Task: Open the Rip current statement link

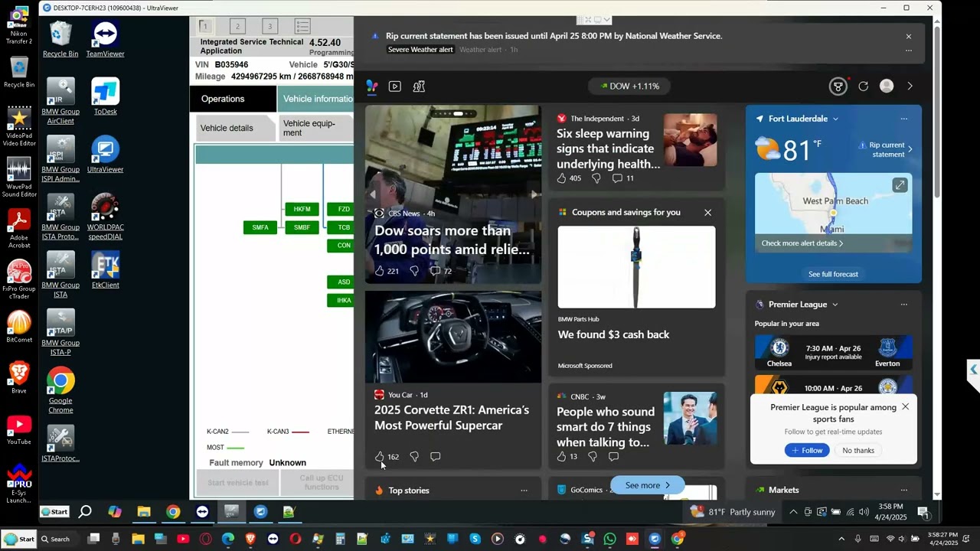Action: click(886, 150)
